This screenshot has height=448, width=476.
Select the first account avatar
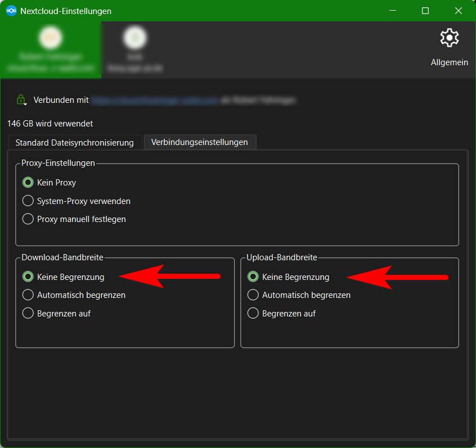click(x=50, y=38)
